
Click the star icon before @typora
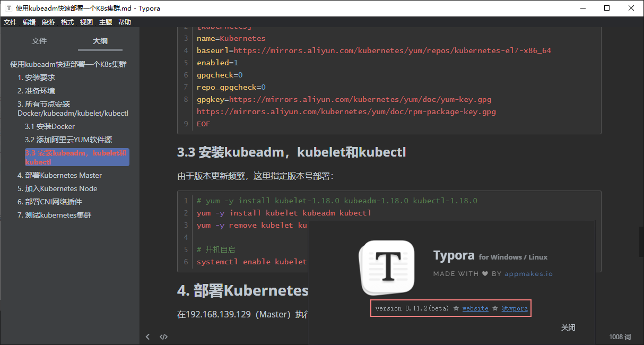pyautogui.click(x=494, y=308)
